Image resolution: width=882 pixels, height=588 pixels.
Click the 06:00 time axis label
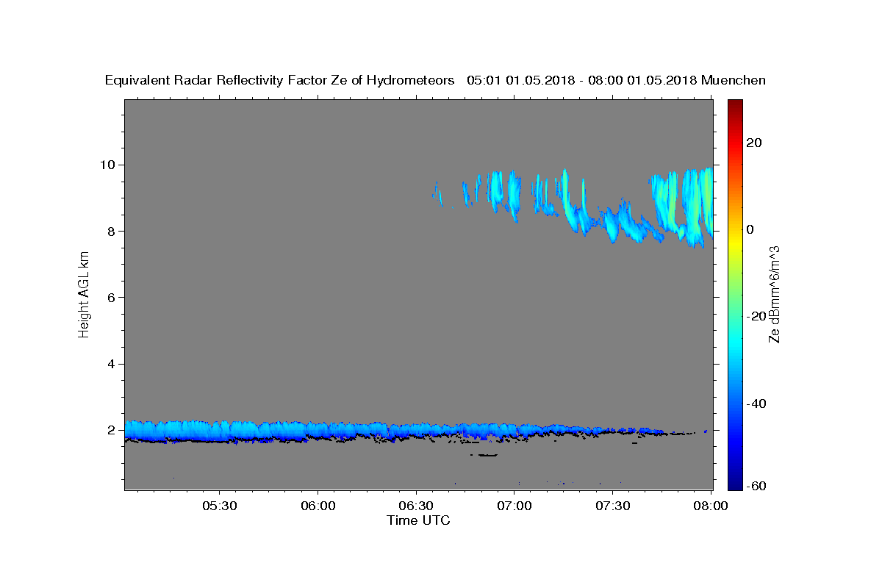point(318,506)
